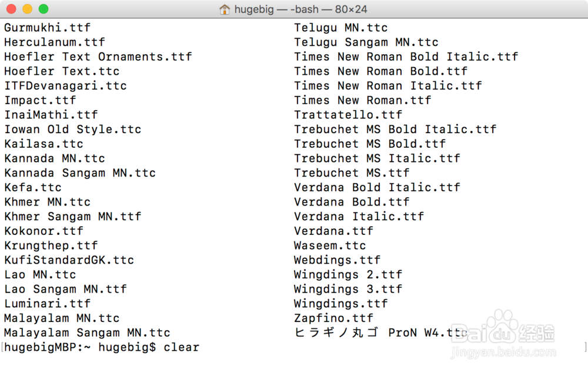Click Times New Roman Bold Italic.ttf
Image resolution: width=588 pixels, height=372 pixels.
click(x=406, y=57)
